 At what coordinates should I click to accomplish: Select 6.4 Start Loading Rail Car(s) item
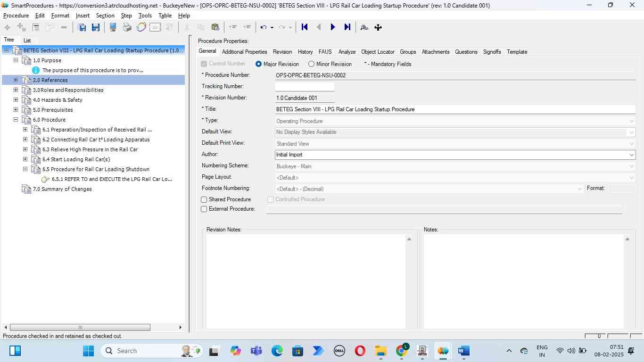(x=76, y=159)
